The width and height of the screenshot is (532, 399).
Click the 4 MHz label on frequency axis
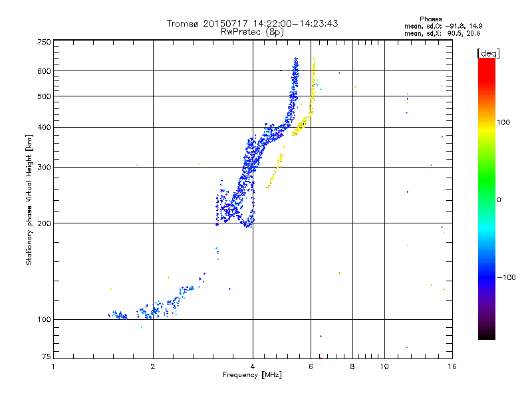tap(253, 366)
